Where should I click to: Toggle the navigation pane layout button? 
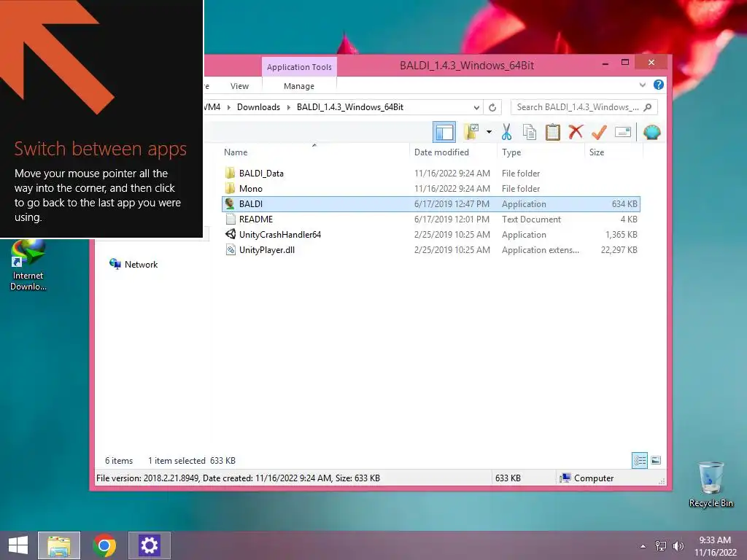click(x=444, y=133)
